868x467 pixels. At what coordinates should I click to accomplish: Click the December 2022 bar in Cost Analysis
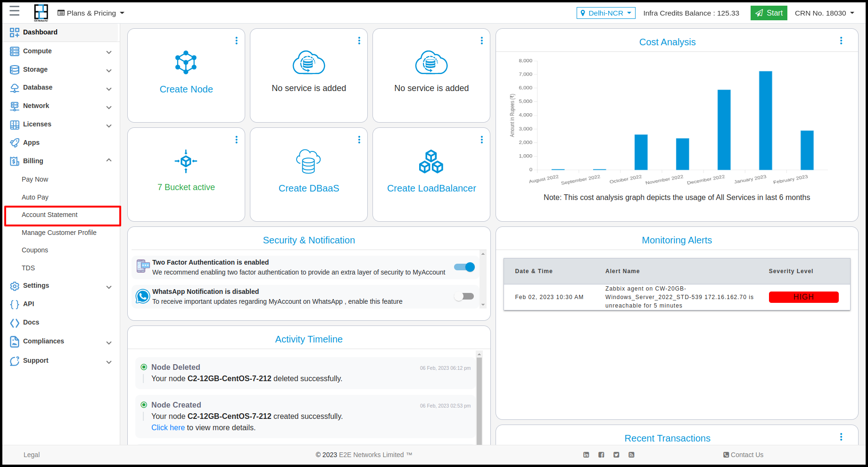(724, 130)
